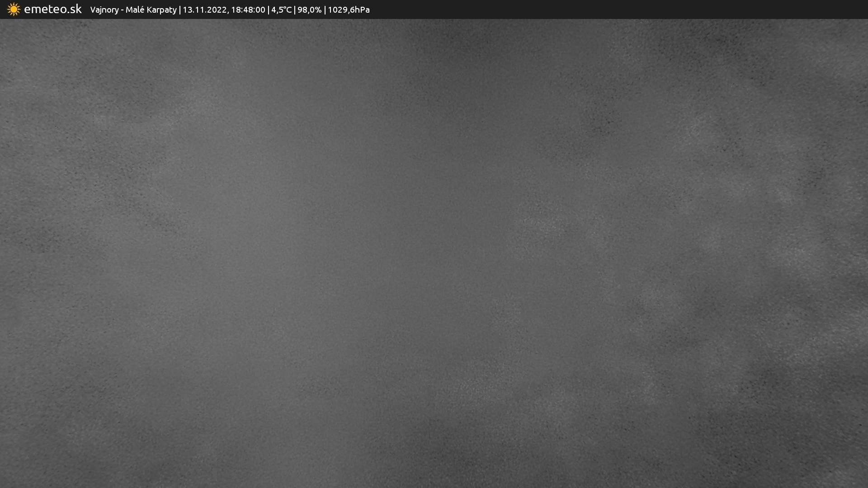Click center of the foggy webcam image
This screenshot has width=868, height=488.
point(434,253)
